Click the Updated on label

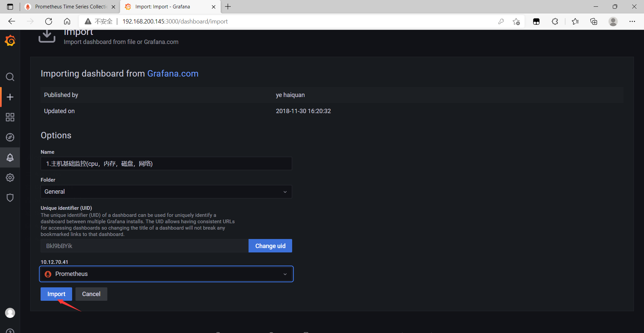click(x=59, y=111)
